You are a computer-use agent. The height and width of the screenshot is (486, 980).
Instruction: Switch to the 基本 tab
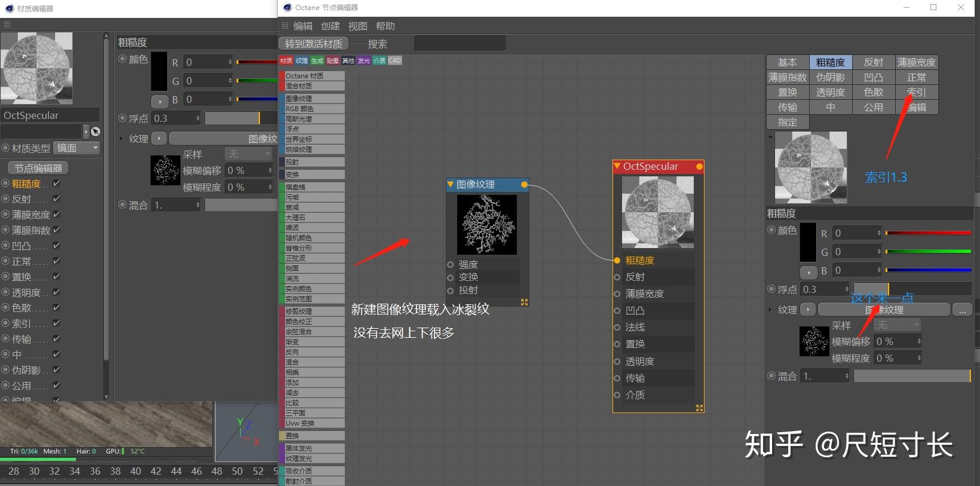788,62
